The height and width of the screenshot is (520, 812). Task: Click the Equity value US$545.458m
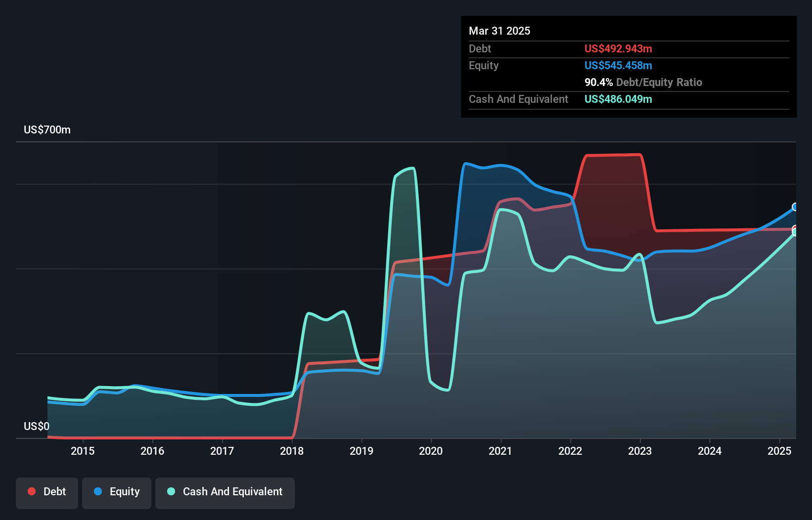pyautogui.click(x=618, y=65)
